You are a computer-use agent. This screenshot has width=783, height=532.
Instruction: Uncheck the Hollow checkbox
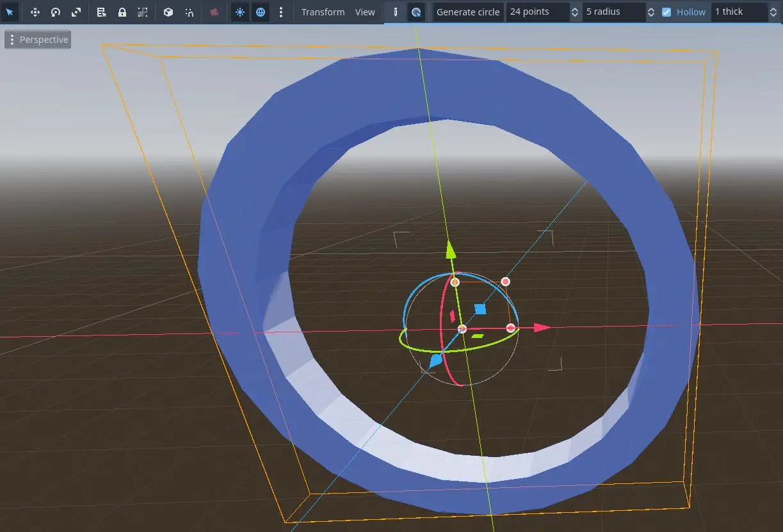tap(666, 12)
